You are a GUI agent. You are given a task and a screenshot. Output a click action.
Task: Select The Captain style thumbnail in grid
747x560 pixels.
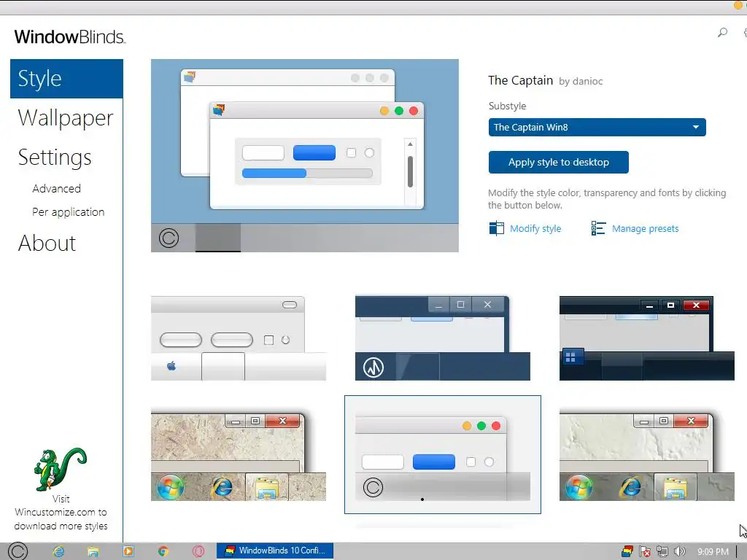443,455
